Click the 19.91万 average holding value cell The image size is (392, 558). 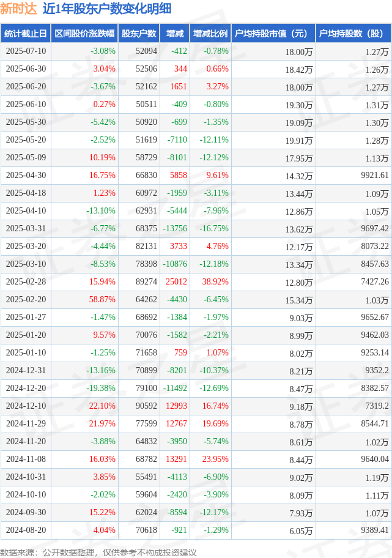point(273,141)
